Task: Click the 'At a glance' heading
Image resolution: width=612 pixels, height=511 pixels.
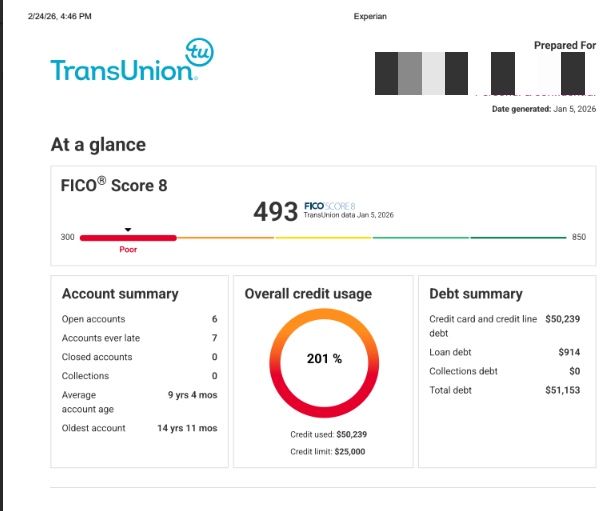Action: coord(98,144)
